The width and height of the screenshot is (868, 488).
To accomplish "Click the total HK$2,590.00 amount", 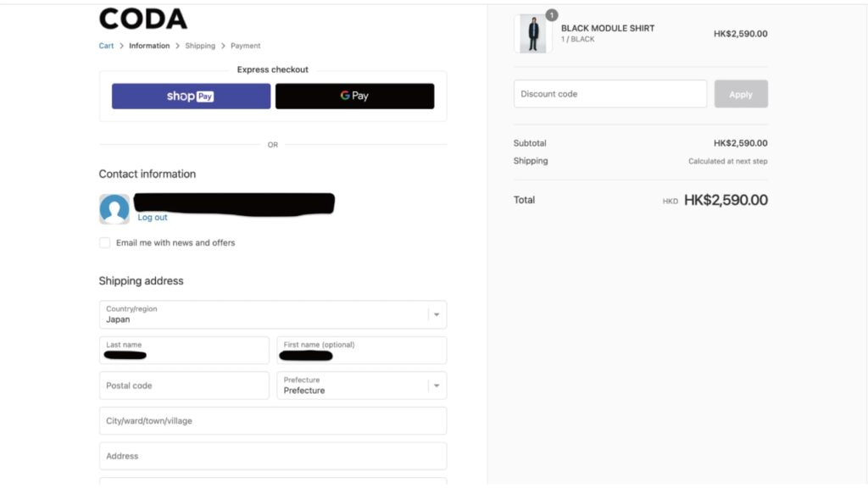I will (726, 200).
